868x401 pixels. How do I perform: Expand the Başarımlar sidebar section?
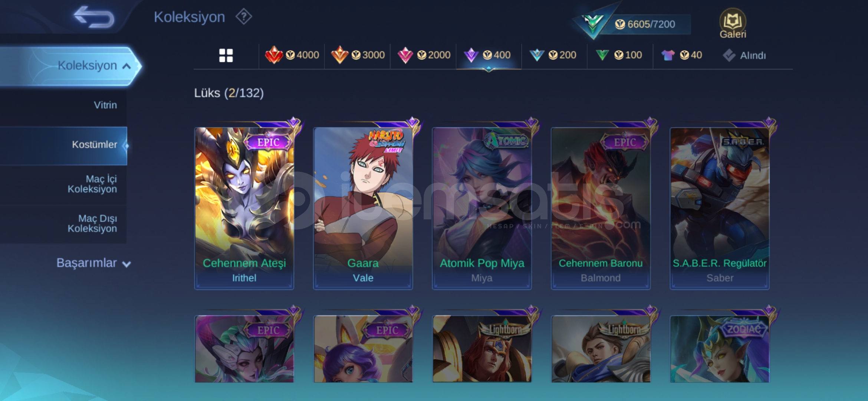click(93, 263)
